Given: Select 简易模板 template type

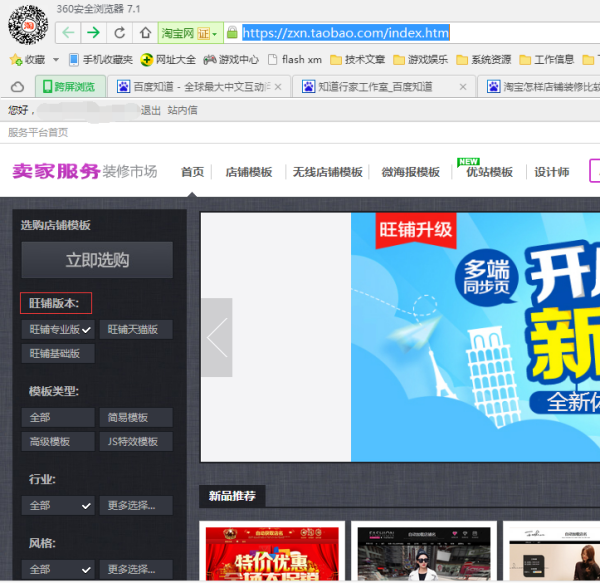Looking at the screenshot, I should pos(136,417).
